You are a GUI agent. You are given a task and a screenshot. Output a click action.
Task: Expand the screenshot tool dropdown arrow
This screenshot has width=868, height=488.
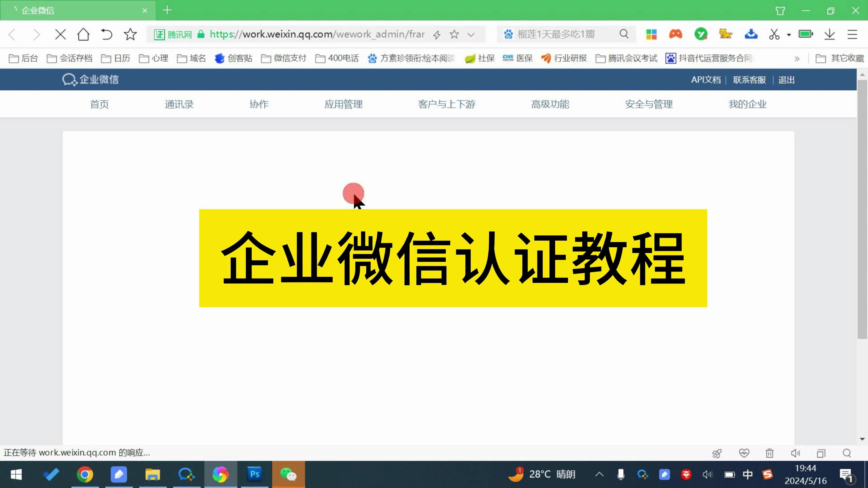[789, 35]
